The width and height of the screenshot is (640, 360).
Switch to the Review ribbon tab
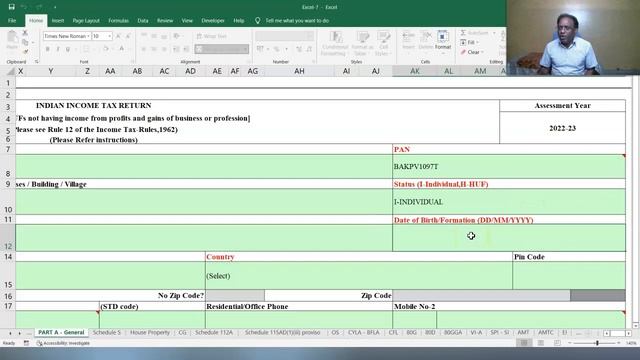pos(165,20)
